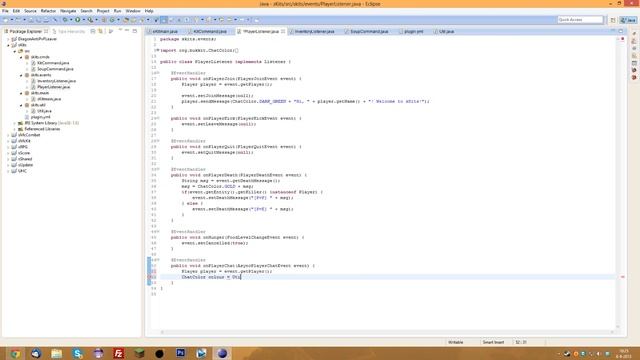Screen dimensions: 640x360
Task: Expand the Referenced Libraries node
Action: coord(15,129)
